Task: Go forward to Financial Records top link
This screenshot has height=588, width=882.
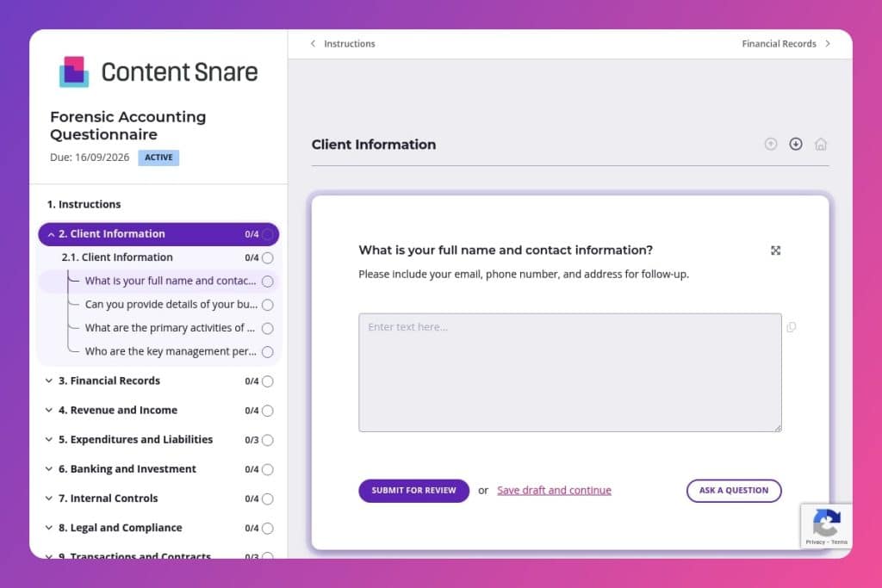Action: tap(779, 43)
